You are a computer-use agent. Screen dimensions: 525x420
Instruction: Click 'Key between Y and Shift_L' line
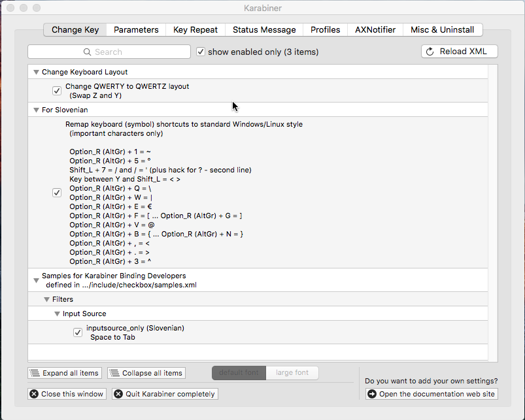click(125, 179)
